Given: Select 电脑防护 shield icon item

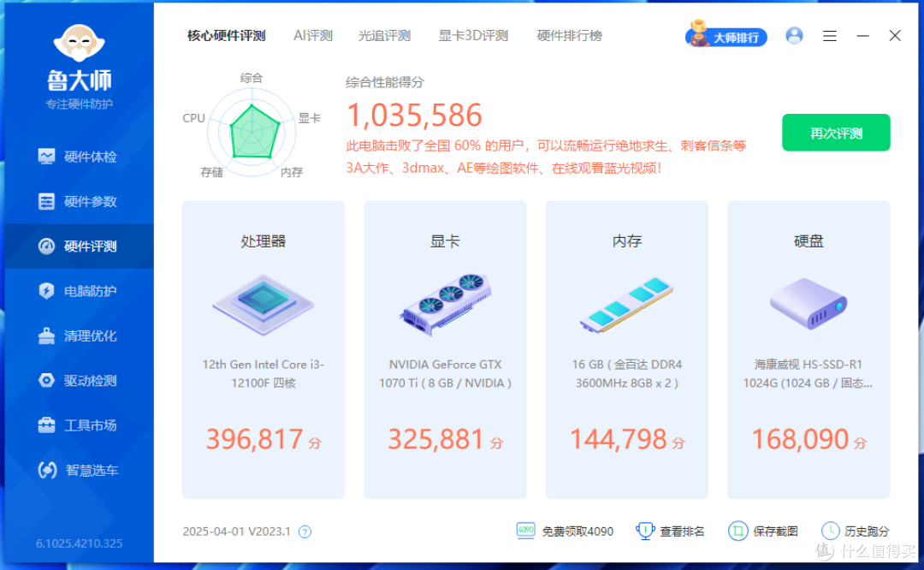Looking at the screenshot, I should [x=79, y=291].
